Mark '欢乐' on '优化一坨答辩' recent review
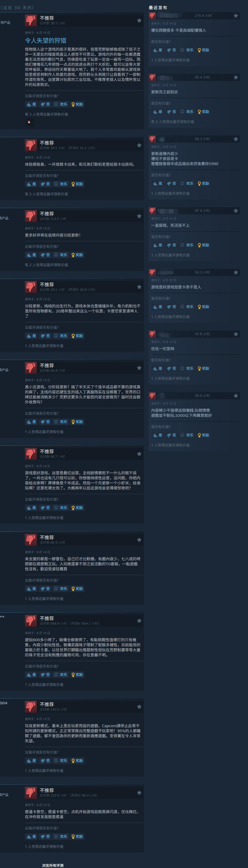248x868 pixels. point(187,368)
